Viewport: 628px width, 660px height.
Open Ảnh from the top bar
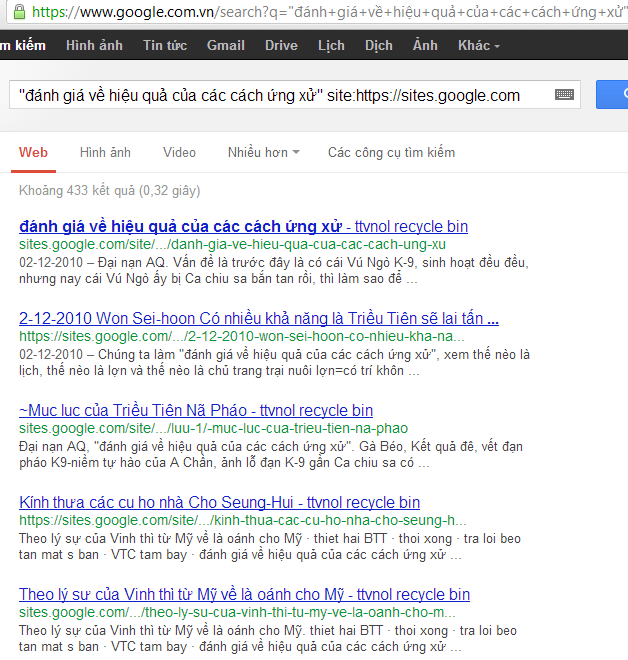coord(425,45)
